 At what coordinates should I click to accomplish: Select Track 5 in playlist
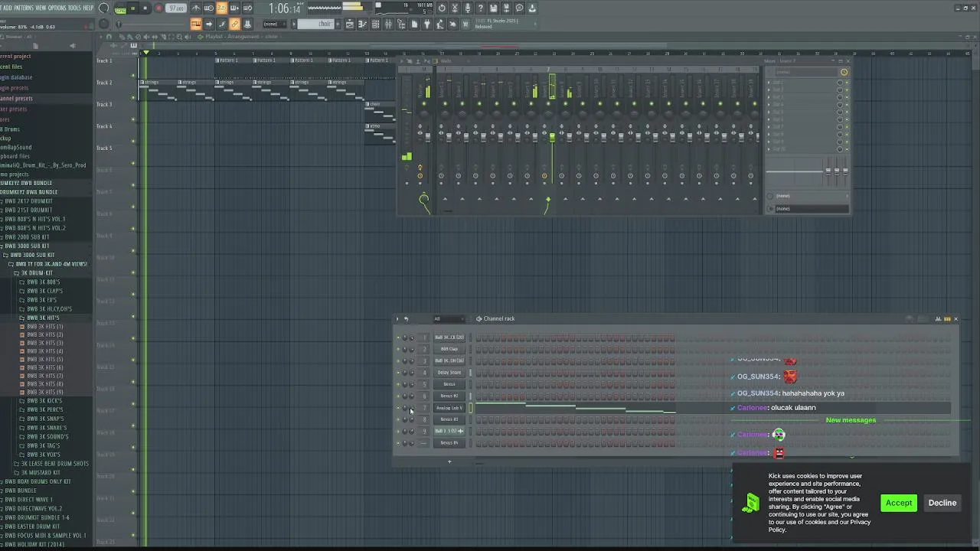104,148
